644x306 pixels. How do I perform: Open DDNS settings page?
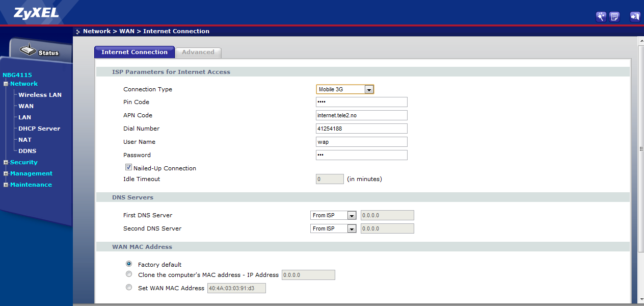point(27,151)
